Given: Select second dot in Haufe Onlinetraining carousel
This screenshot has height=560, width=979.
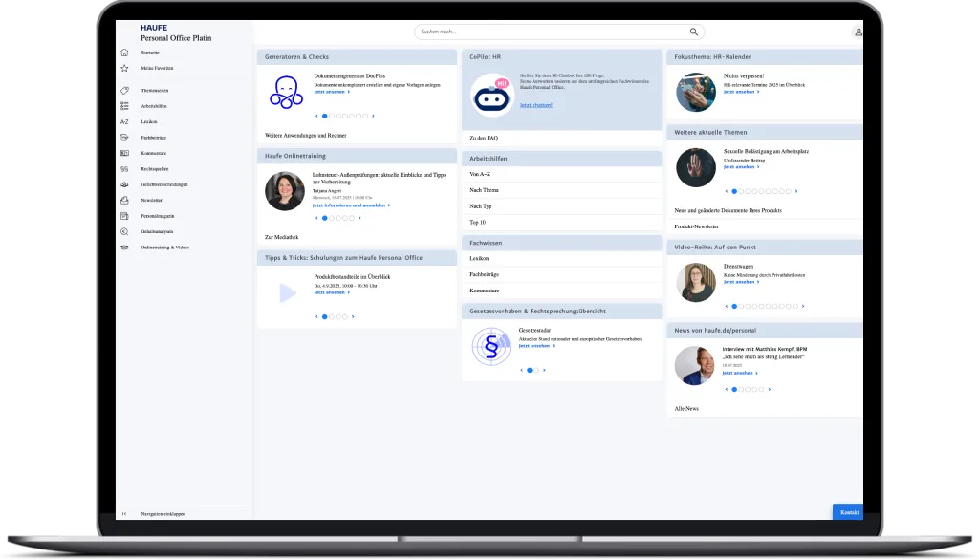Looking at the screenshot, I should coord(332,218).
